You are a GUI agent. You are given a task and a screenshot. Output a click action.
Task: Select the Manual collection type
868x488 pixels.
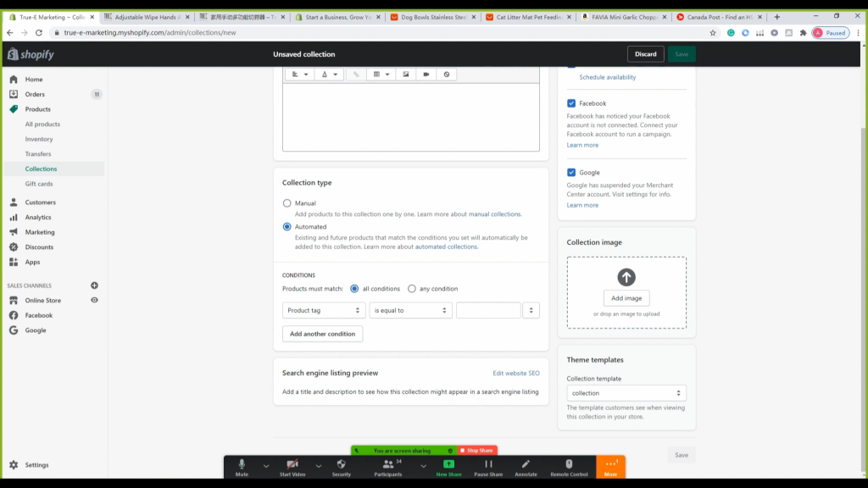tap(287, 203)
